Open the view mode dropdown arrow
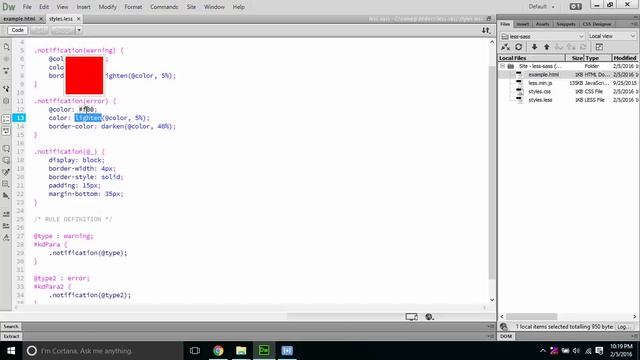640x360 pixels. [x=79, y=30]
